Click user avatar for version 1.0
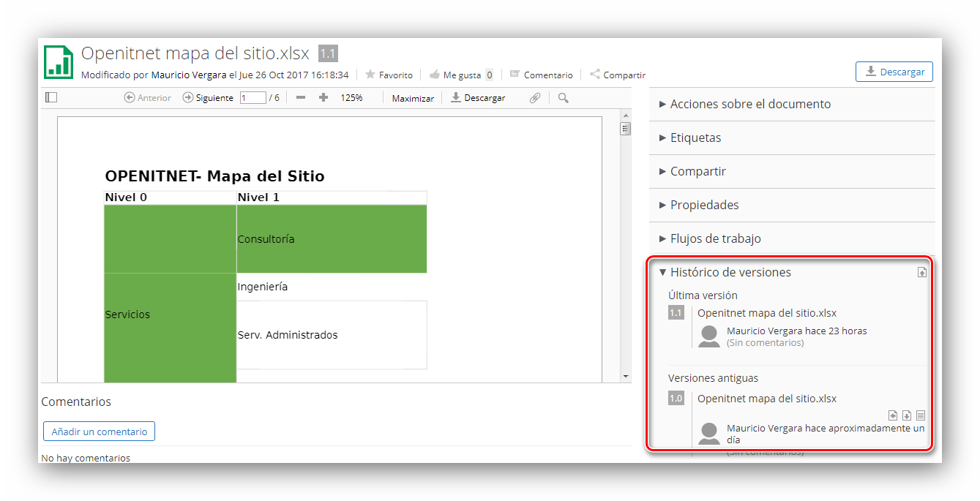Screen dimensions: 980x501 pyautogui.click(x=709, y=434)
